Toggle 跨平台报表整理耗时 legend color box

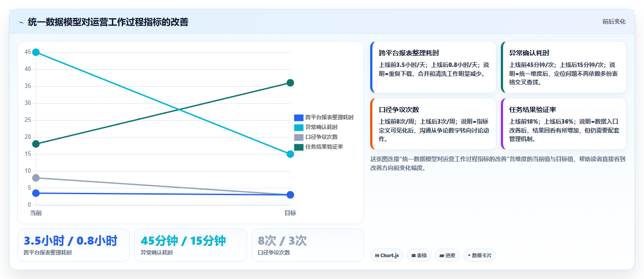pyautogui.click(x=298, y=117)
